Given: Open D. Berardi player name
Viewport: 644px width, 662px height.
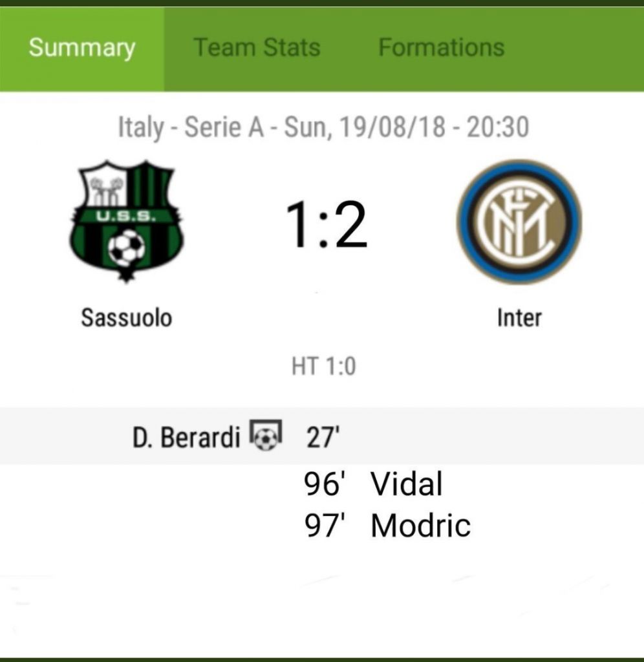Looking at the screenshot, I should [186, 437].
